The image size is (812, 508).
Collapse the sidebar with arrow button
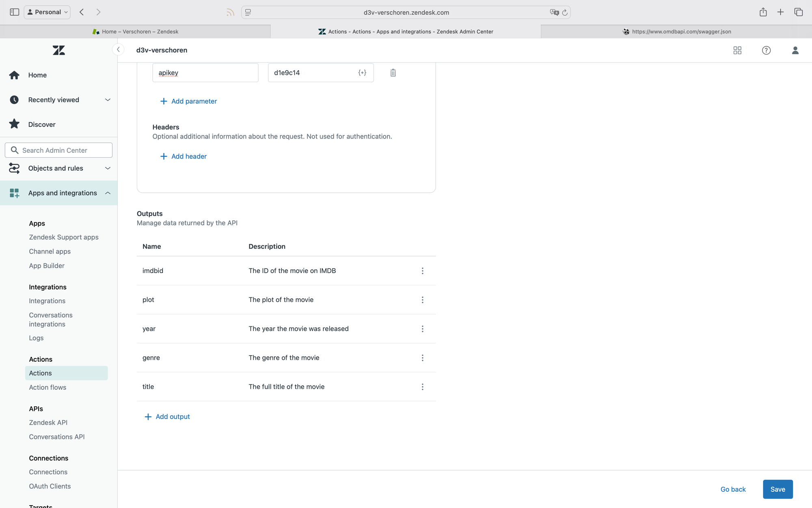click(x=118, y=50)
